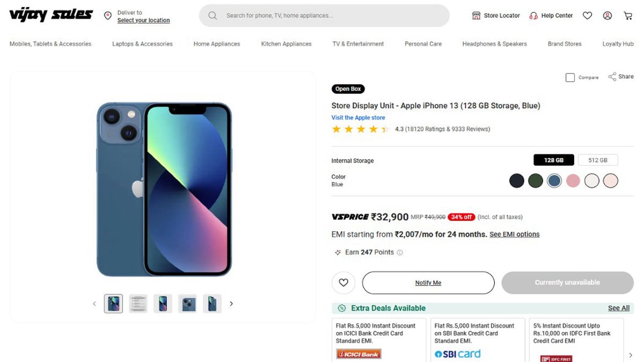Open See EMI options link

click(514, 234)
